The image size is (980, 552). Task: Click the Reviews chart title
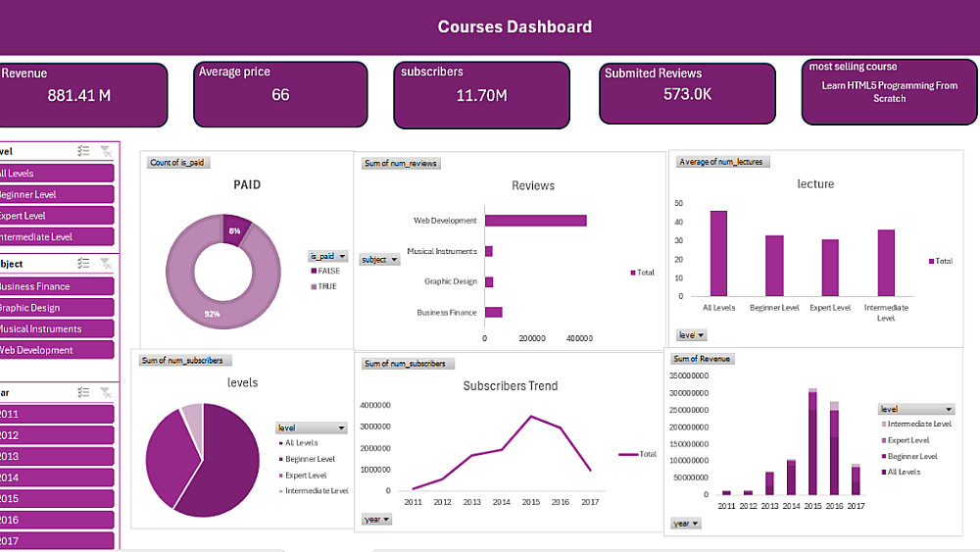pyautogui.click(x=533, y=185)
